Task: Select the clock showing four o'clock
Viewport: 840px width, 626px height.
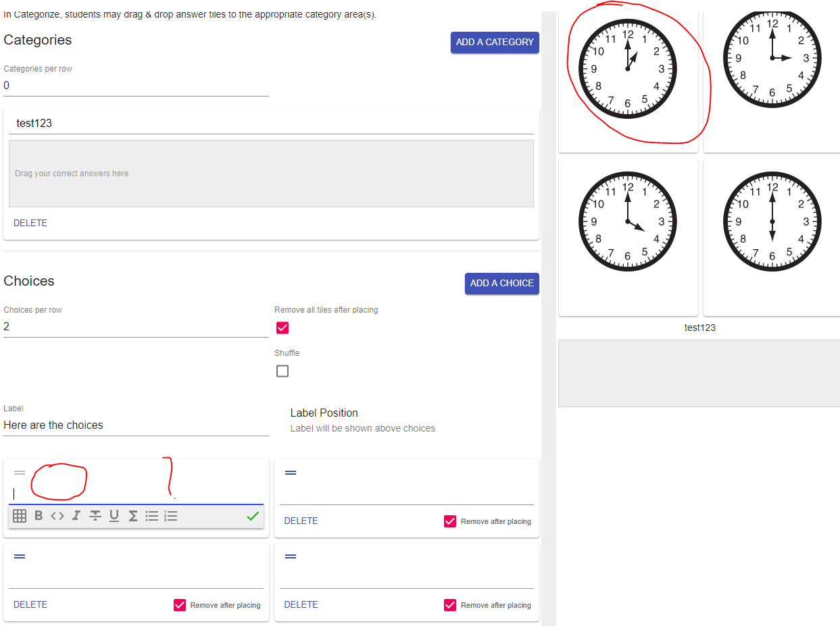Action: pyautogui.click(x=628, y=221)
